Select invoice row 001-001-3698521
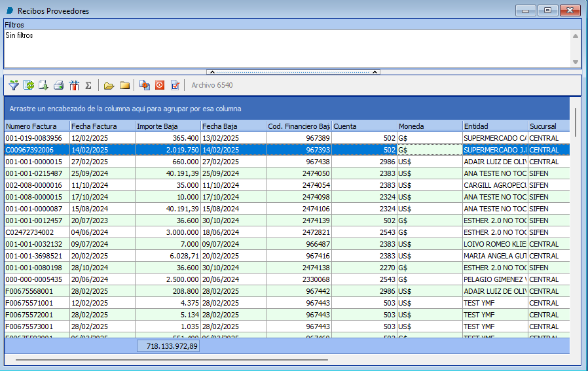 pos(287,256)
